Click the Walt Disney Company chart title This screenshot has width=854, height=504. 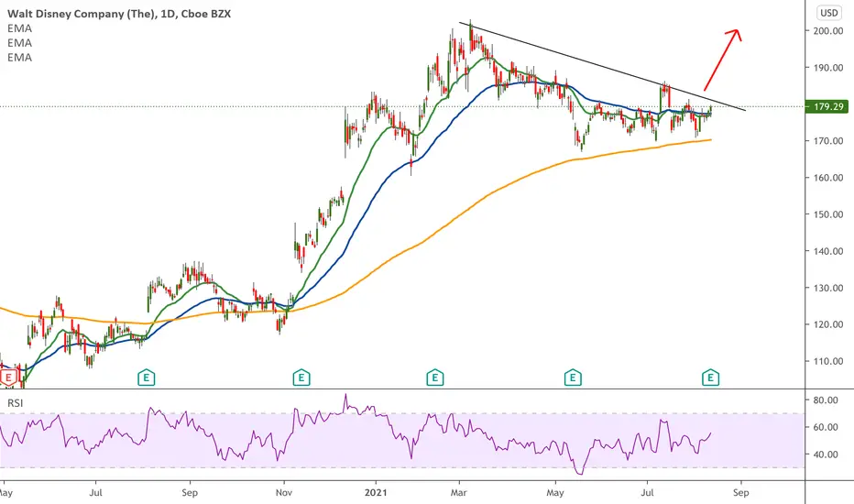[x=119, y=14]
